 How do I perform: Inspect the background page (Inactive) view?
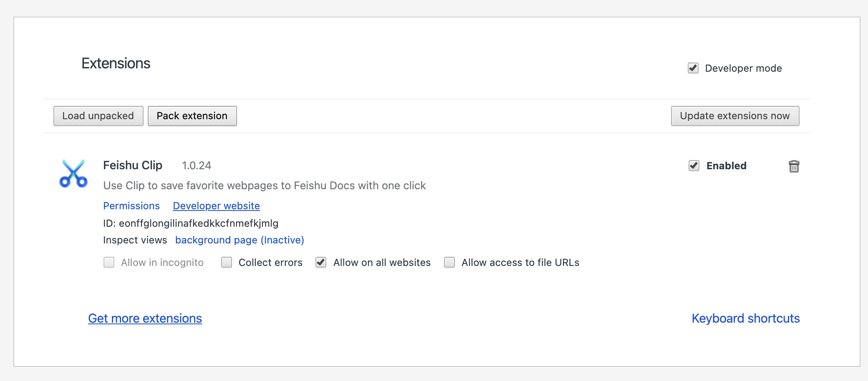(240, 240)
